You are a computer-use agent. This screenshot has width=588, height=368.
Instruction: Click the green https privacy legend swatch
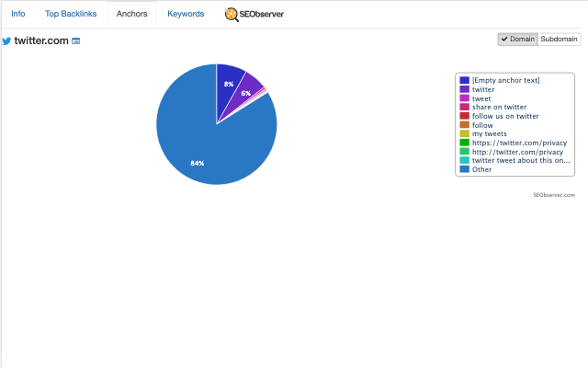click(464, 143)
